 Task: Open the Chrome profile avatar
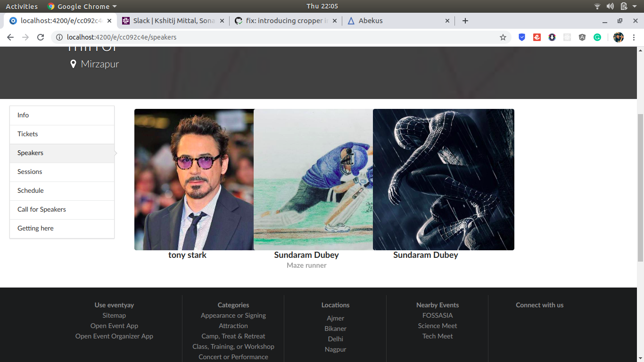[x=619, y=37]
